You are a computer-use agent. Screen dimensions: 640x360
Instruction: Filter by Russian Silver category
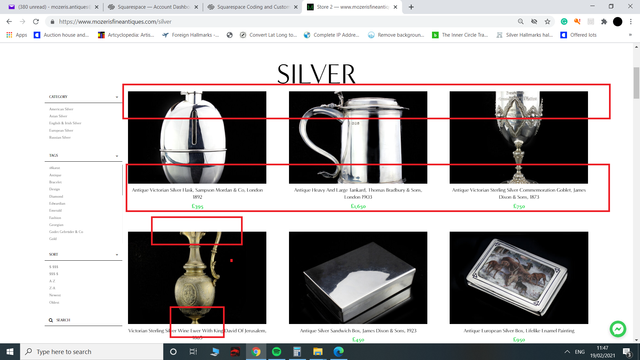[60, 138]
